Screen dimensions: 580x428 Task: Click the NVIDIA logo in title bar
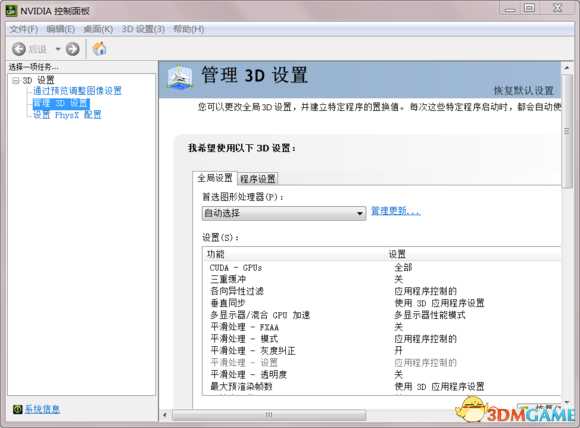pyautogui.click(x=11, y=11)
